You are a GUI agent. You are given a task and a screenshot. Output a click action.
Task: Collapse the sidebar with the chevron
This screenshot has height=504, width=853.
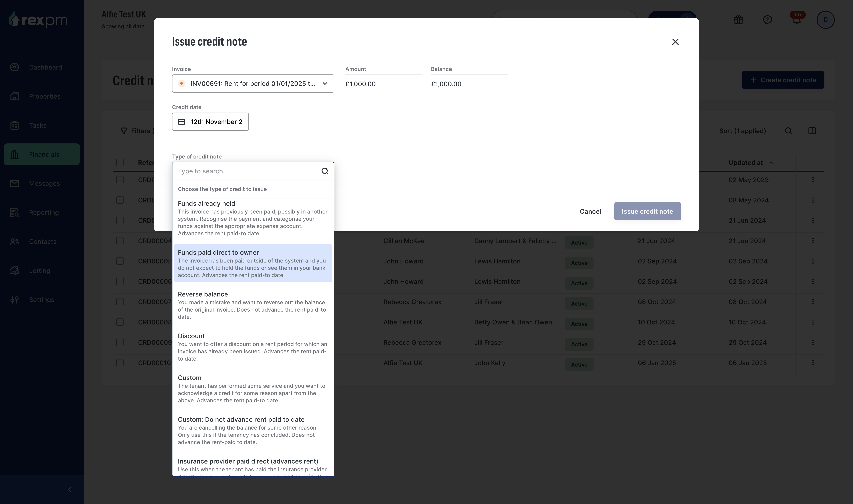(x=69, y=489)
